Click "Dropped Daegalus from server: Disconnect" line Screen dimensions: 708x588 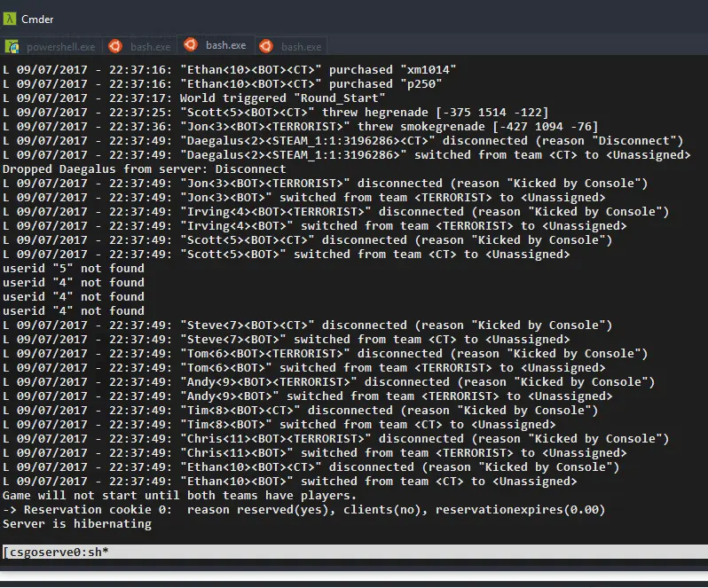coord(144,169)
